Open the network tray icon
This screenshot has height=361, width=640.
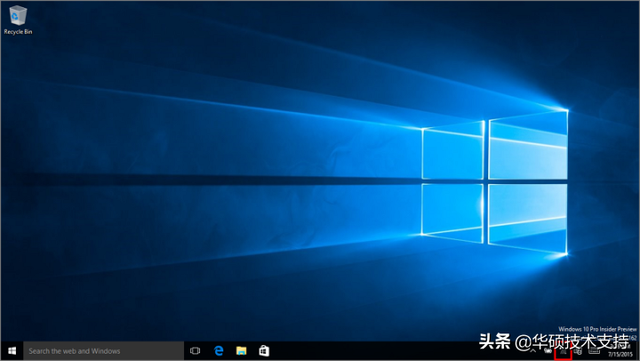(x=563, y=351)
